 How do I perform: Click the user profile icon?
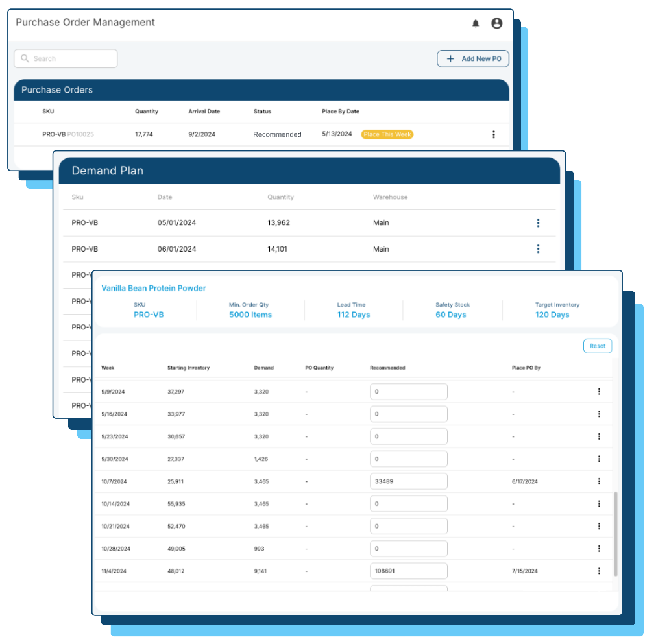coord(496,23)
